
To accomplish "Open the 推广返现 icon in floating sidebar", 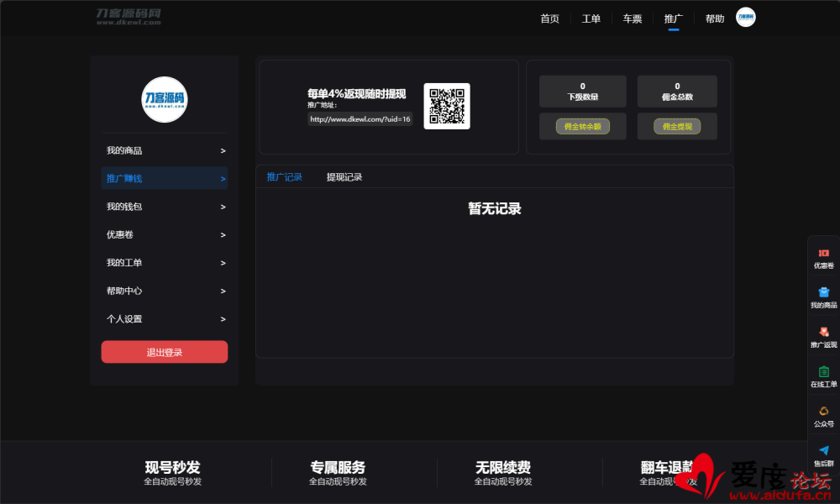I will pyautogui.click(x=823, y=332).
